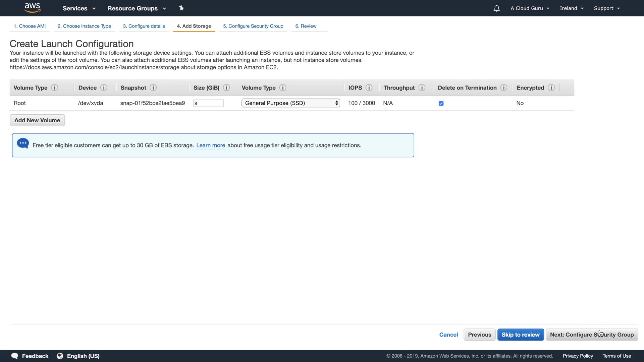The image size is (644, 362).
Task: Click info icon beside Size (GiB)
Action: [226, 88]
